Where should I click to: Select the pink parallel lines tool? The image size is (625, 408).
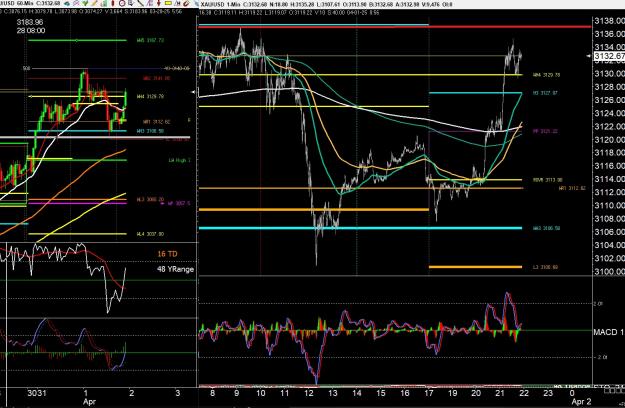[149, 3]
